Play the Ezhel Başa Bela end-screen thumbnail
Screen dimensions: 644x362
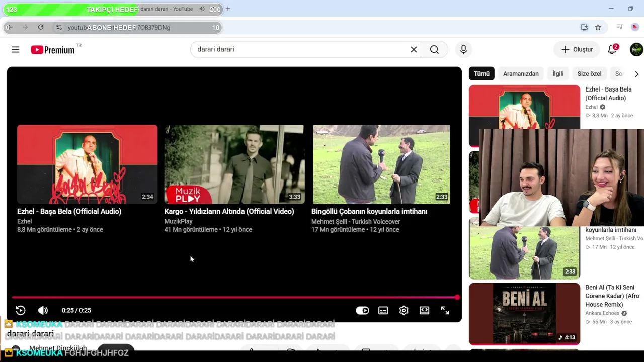[x=87, y=164]
